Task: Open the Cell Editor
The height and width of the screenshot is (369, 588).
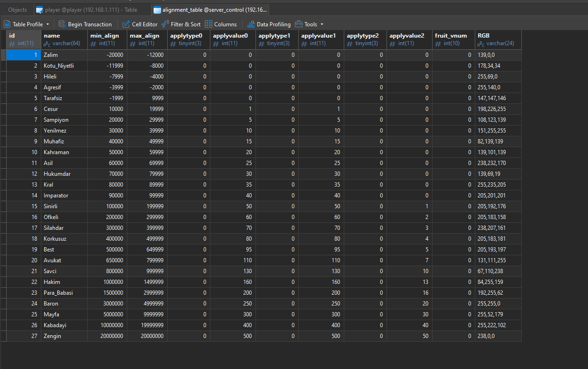Action: pyautogui.click(x=140, y=24)
